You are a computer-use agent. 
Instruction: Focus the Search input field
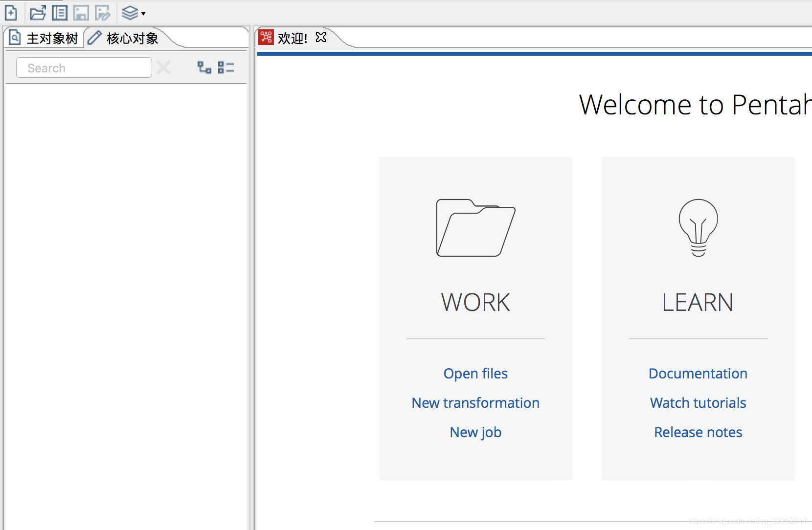pos(84,67)
